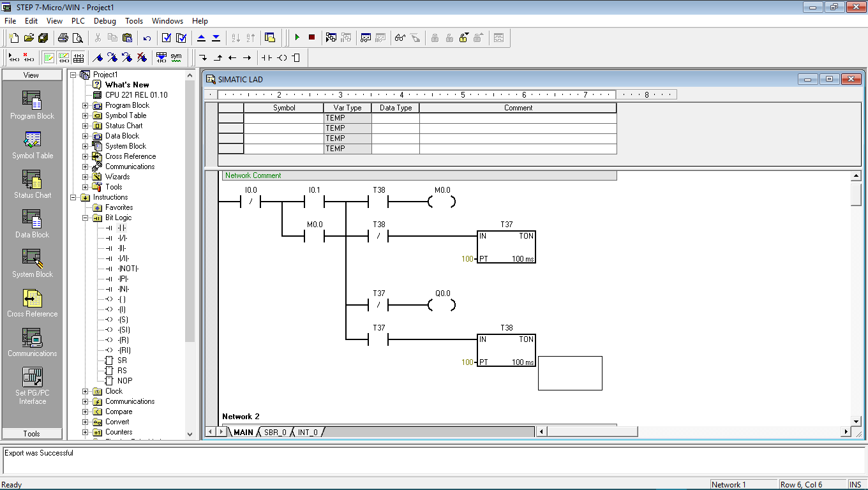
Task: Open the Symbol Table in View bar
Action: coord(33,145)
